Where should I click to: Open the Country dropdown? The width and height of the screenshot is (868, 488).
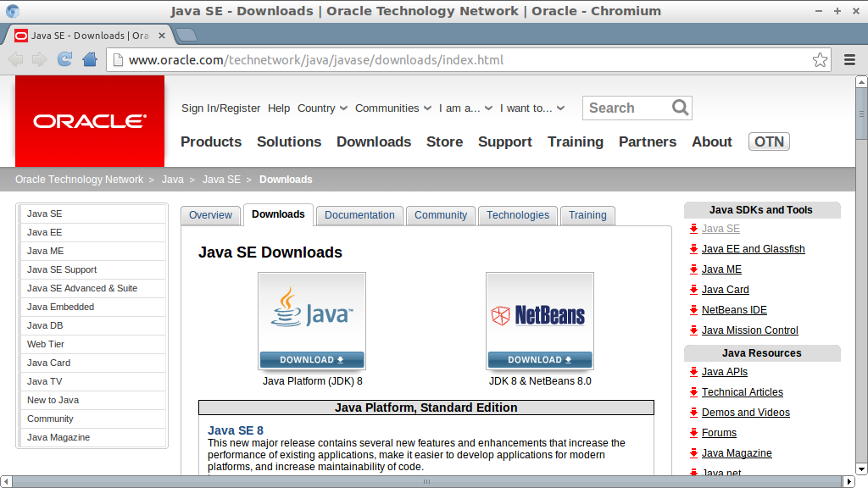click(x=322, y=108)
